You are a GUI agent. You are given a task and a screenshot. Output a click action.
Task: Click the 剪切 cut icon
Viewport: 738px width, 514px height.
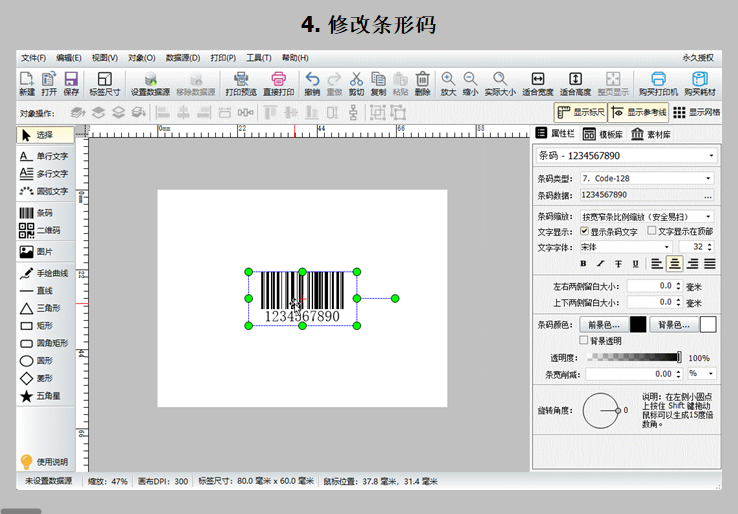356,84
